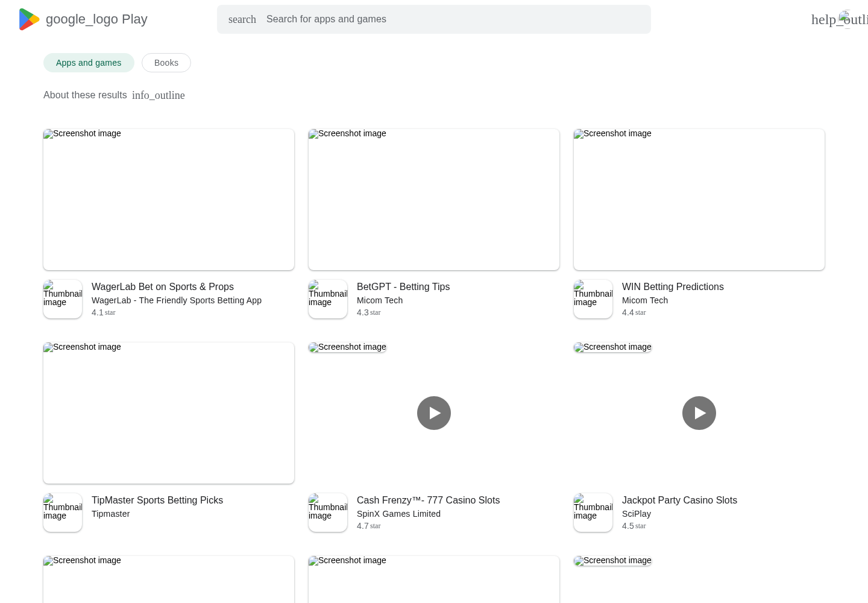Click the 4.7 star rating for Cash Frenzy
868x603 pixels.
(x=369, y=526)
